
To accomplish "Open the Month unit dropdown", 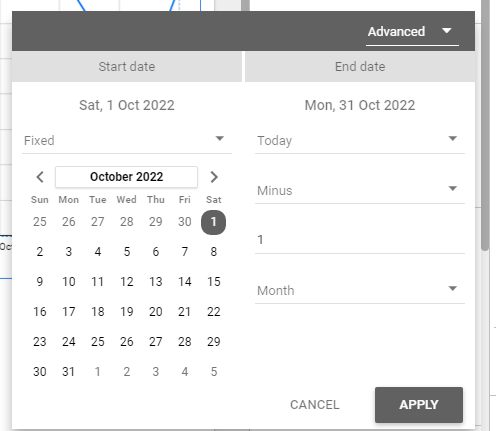I will (x=360, y=290).
